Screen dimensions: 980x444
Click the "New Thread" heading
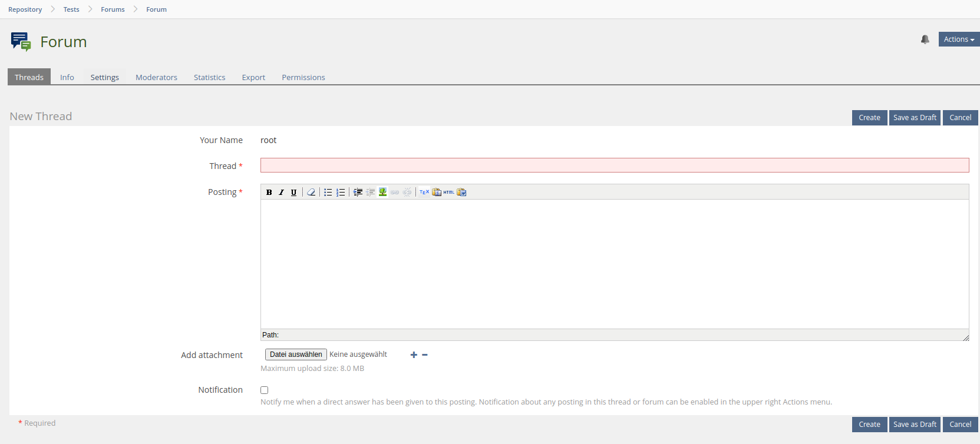[x=41, y=117]
